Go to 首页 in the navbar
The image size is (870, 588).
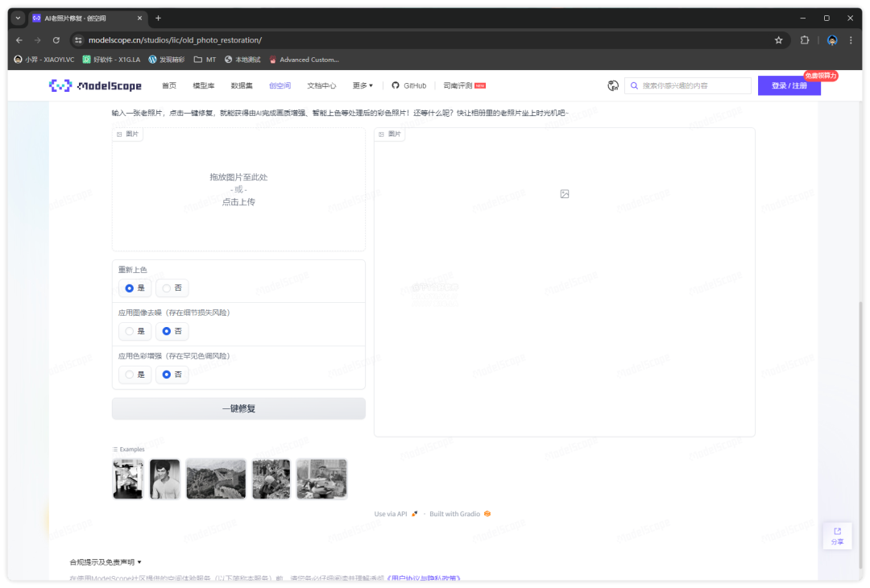[169, 85]
